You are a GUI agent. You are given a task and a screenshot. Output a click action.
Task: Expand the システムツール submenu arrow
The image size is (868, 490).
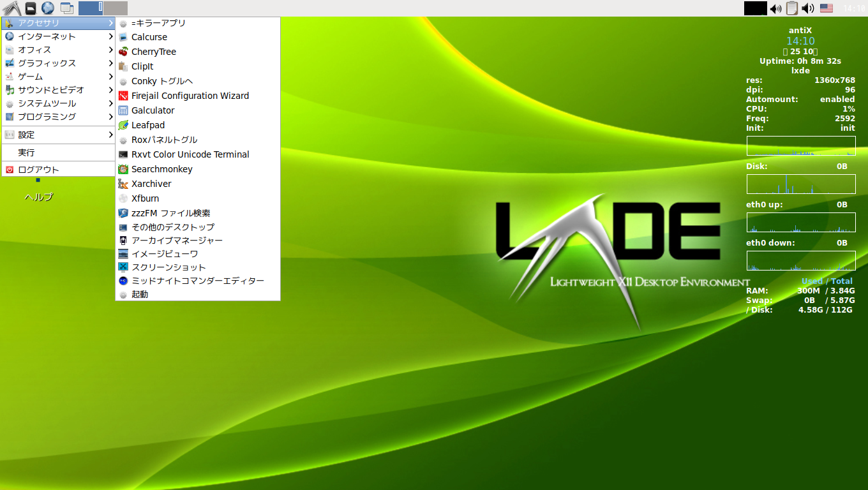point(111,103)
